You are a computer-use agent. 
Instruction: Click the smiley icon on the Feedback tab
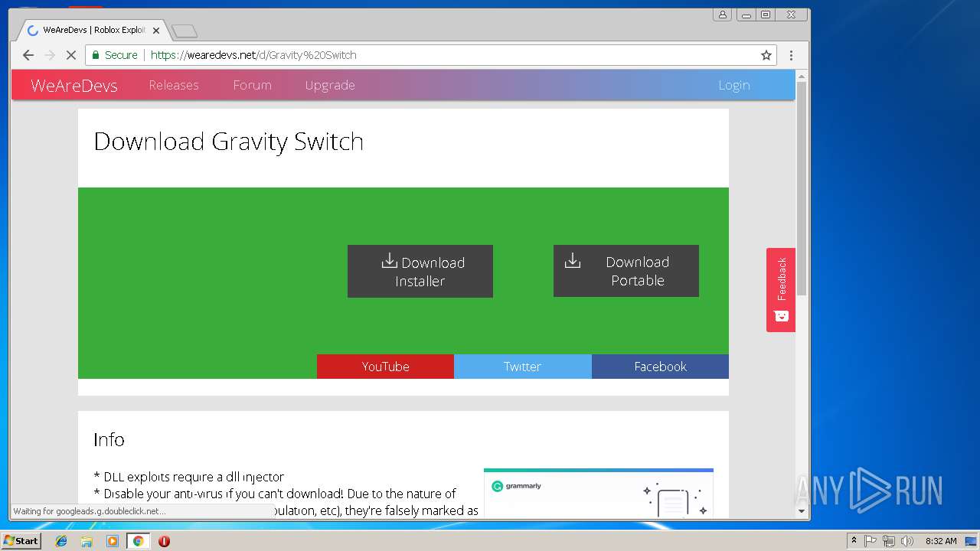(782, 316)
